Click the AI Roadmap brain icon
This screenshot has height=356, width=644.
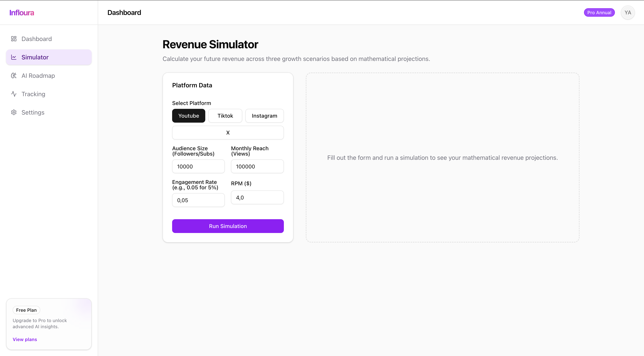pyautogui.click(x=14, y=75)
